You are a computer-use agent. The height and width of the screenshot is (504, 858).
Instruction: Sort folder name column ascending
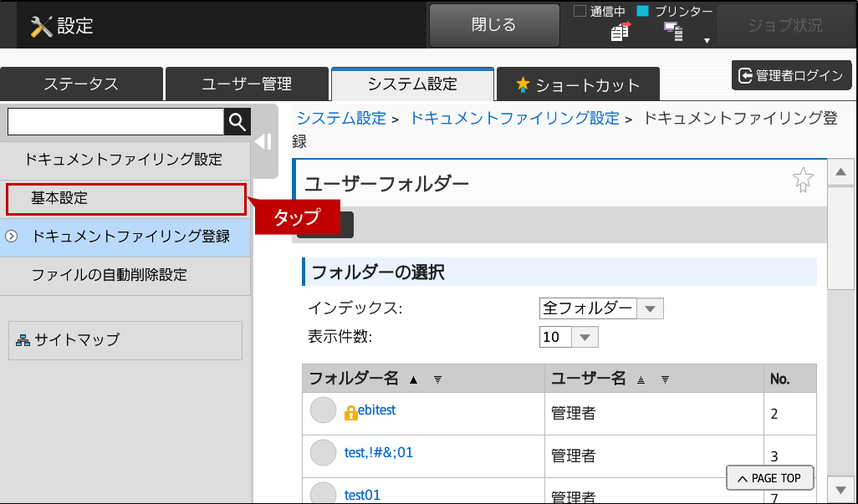coord(413,379)
